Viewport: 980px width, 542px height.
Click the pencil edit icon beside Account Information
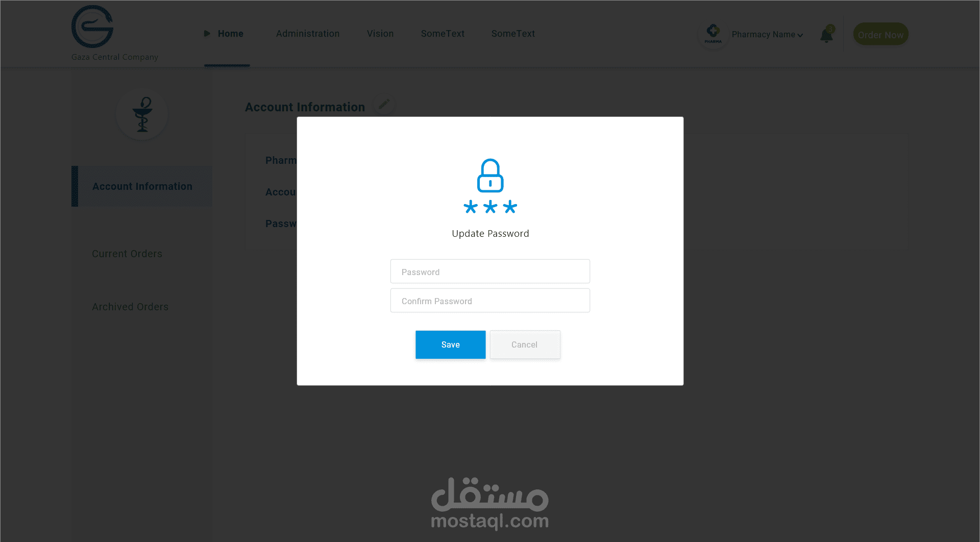(384, 105)
